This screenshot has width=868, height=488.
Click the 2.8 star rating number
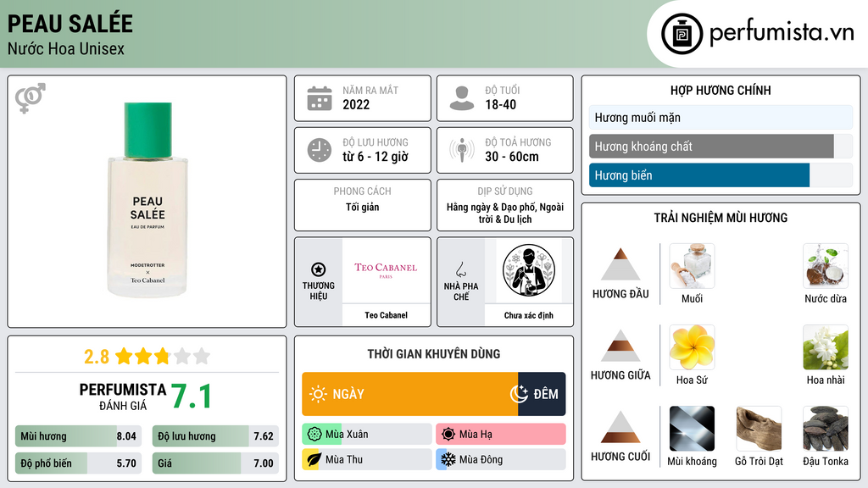click(x=97, y=357)
